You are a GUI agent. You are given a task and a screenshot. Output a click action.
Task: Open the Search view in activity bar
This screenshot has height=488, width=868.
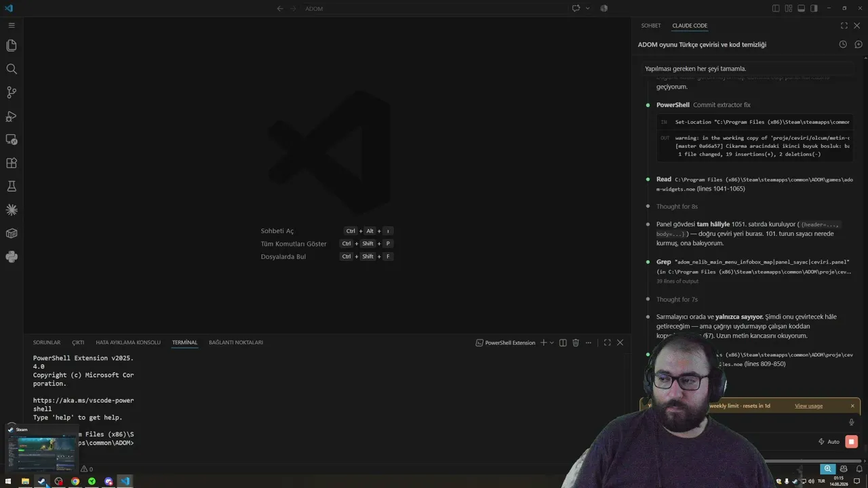point(12,69)
